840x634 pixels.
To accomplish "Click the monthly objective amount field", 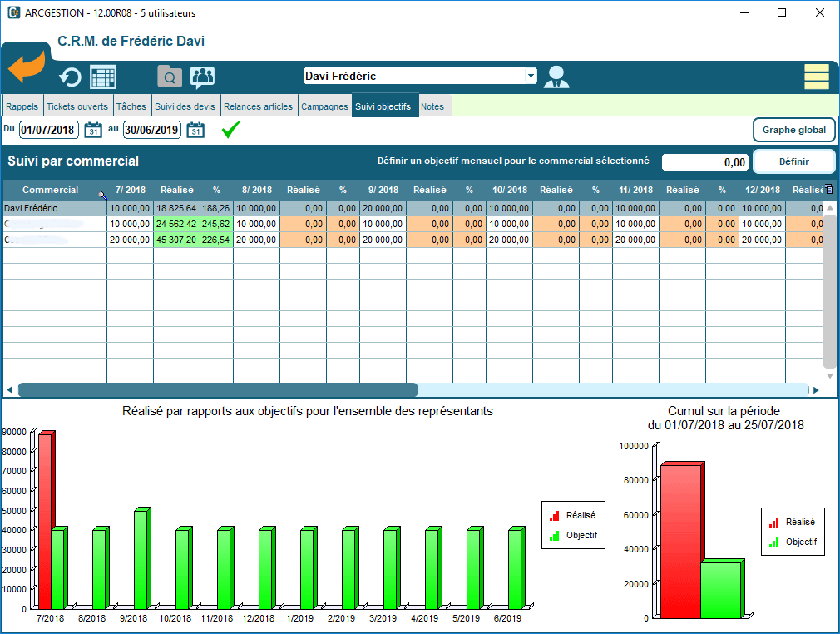I will (705, 162).
